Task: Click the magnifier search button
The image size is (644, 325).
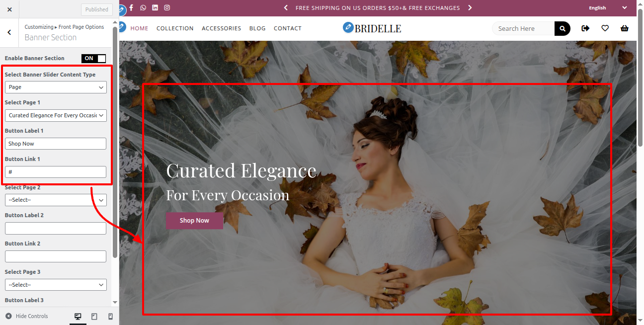Action: coord(563,28)
